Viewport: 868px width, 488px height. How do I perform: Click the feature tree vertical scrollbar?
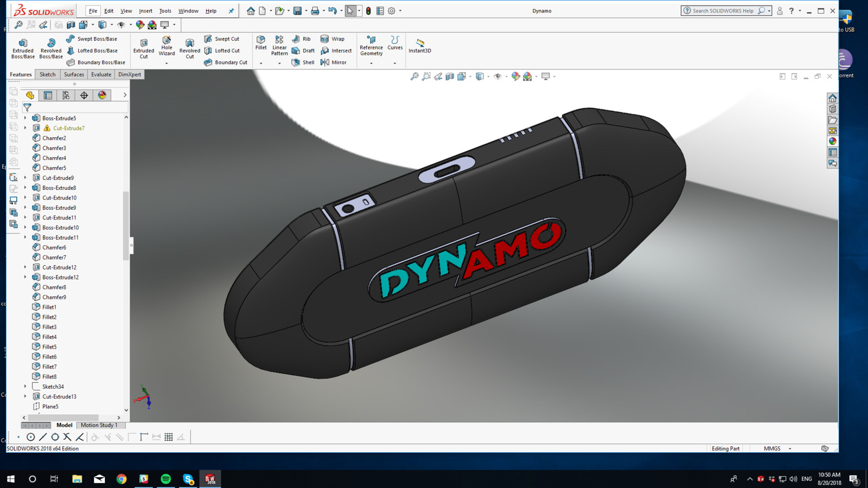coord(126,225)
